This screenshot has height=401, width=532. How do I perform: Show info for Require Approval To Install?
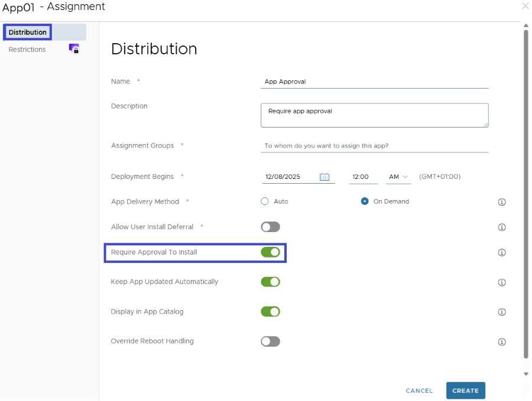point(502,253)
